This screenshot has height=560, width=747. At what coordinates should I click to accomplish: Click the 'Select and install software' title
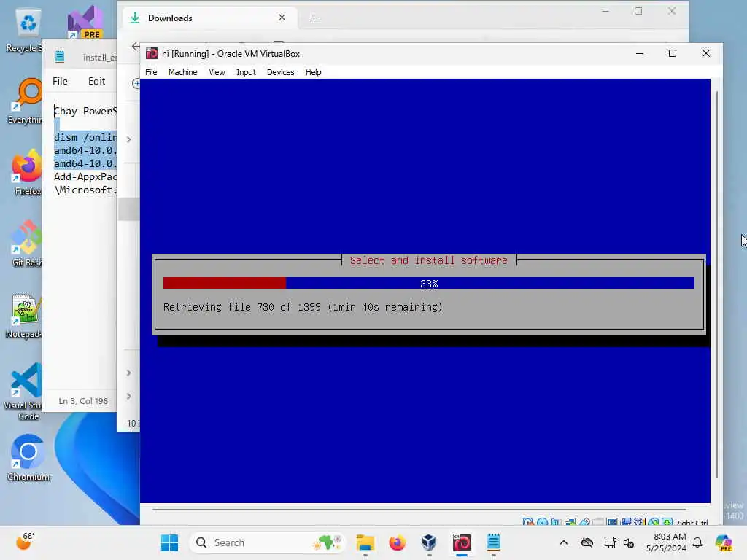[429, 260]
